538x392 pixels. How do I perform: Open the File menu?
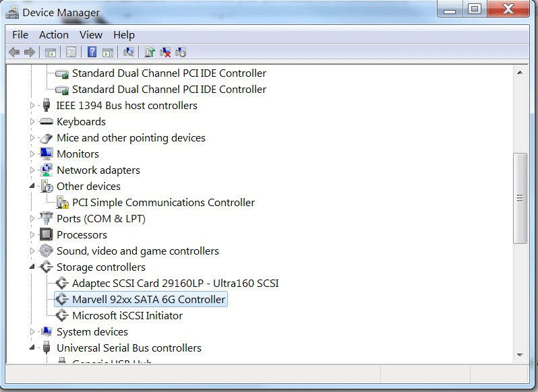20,35
